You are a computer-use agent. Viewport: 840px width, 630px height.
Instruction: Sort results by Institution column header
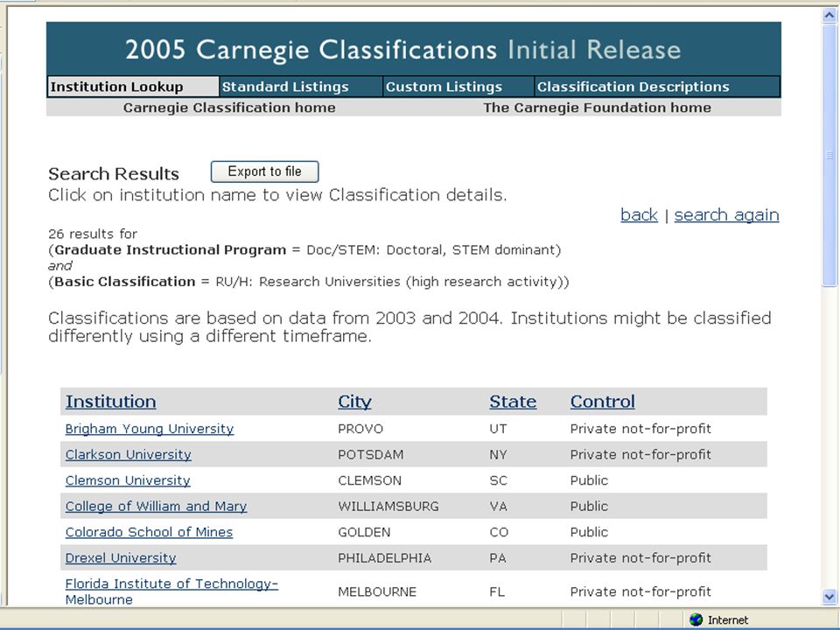coord(111,402)
